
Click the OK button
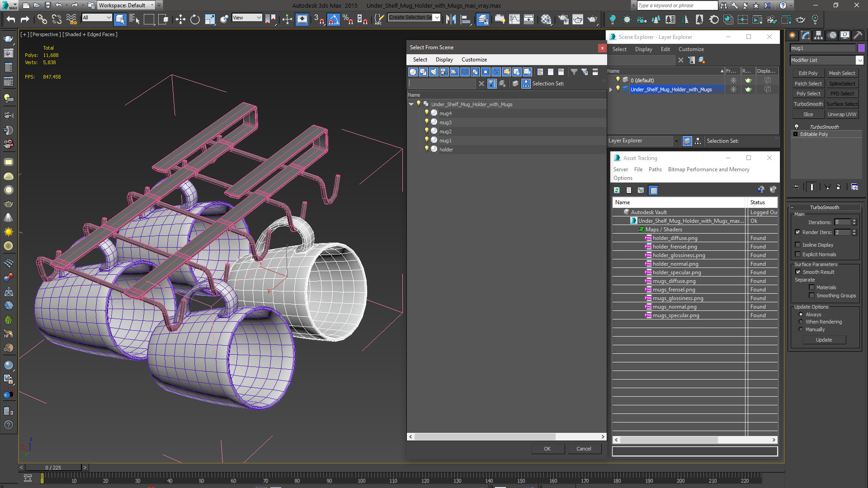547,449
